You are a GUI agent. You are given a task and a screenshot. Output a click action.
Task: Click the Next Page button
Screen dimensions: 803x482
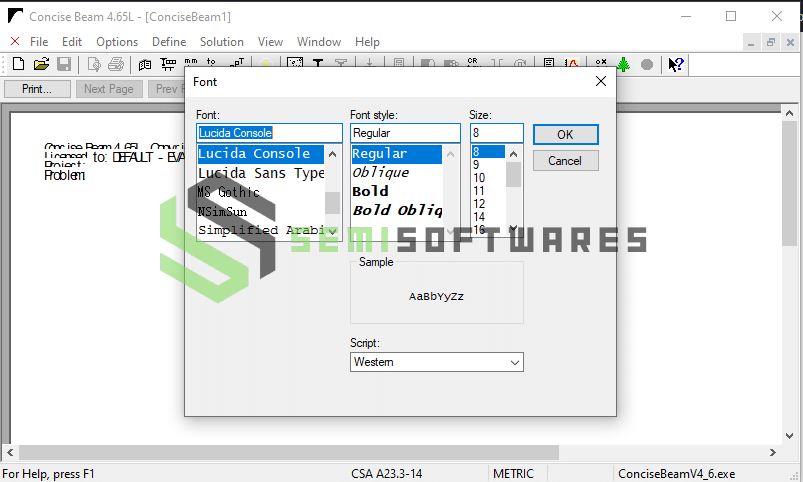(x=109, y=89)
